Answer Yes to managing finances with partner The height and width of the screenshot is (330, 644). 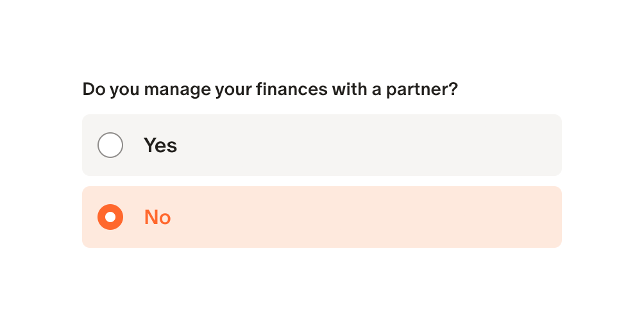point(110,145)
